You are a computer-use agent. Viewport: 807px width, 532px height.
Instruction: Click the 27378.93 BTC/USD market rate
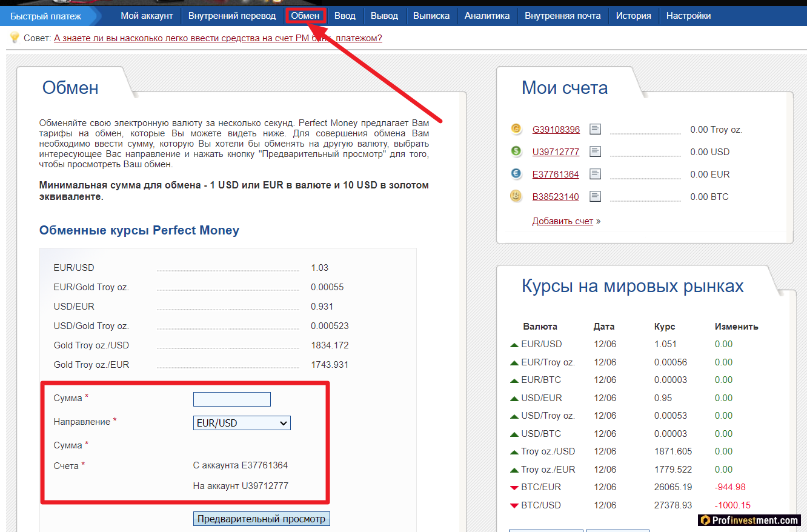tap(673, 505)
